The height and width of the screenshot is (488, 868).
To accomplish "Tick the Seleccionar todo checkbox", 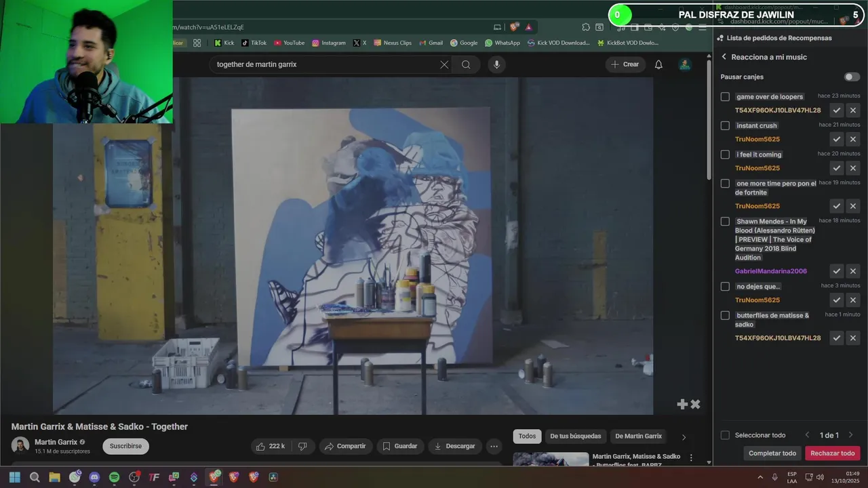I will 725,435.
